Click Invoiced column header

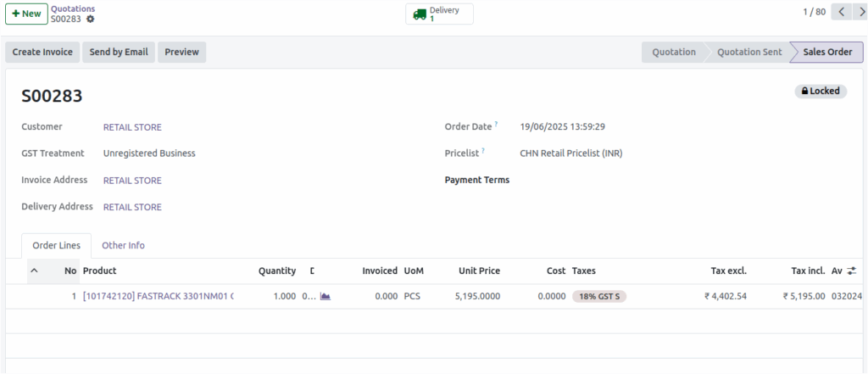(380, 271)
